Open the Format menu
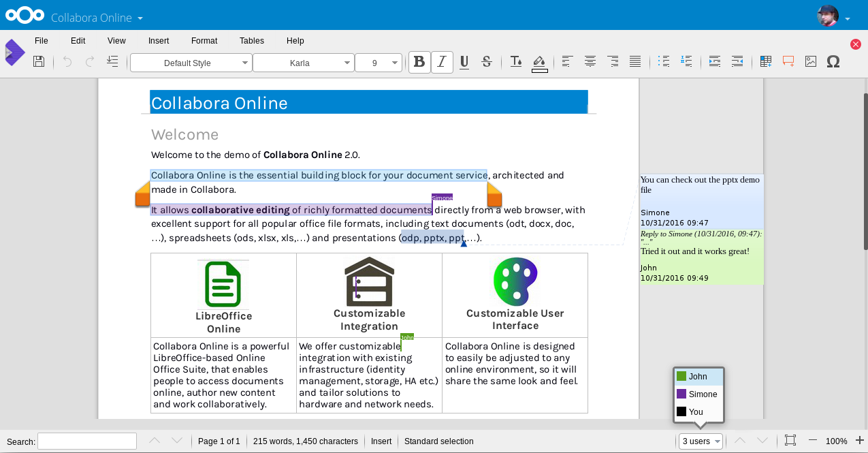This screenshot has width=868, height=453. (204, 40)
